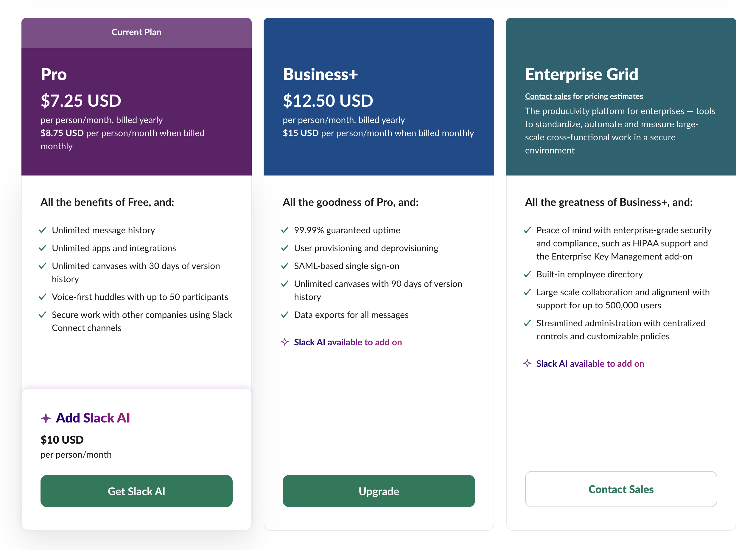Click Slack AI add-on link under Enterprise Grid
This screenshot has width=756, height=550.
[x=590, y=364]
